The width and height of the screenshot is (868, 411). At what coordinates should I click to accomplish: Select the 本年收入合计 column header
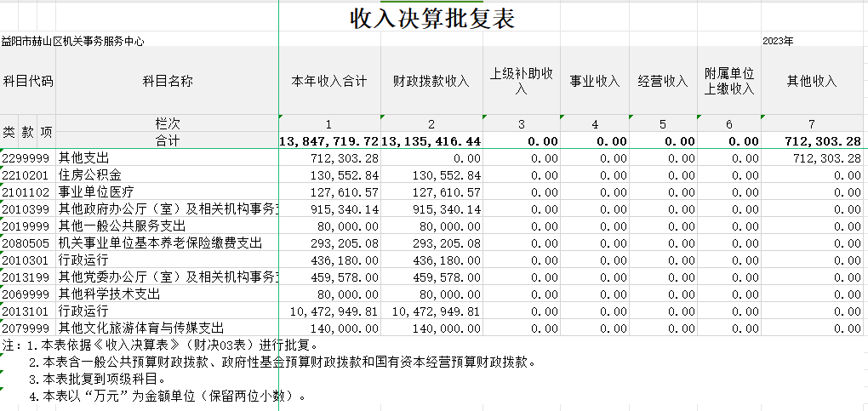pos(329,82)
